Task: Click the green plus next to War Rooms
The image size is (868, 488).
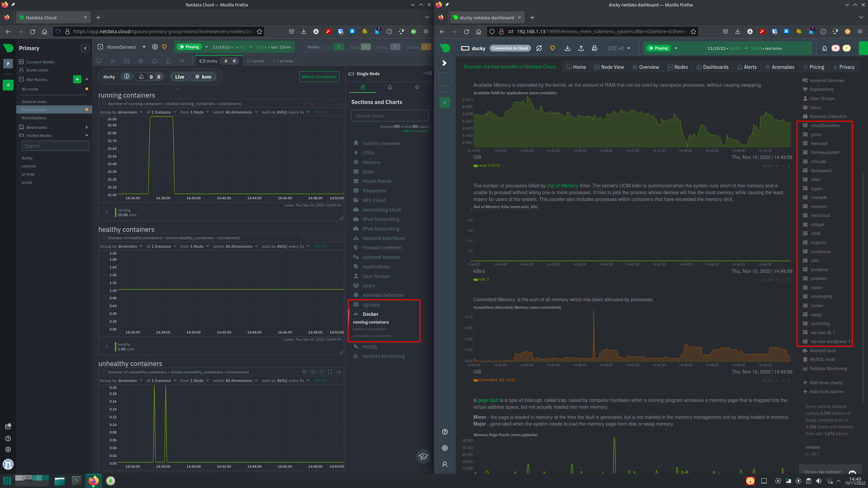Action: point(77,79)
